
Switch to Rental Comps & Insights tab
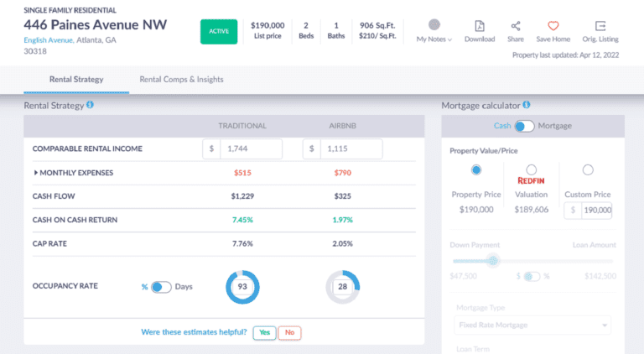pyautogui.click(x=181, y=80)
